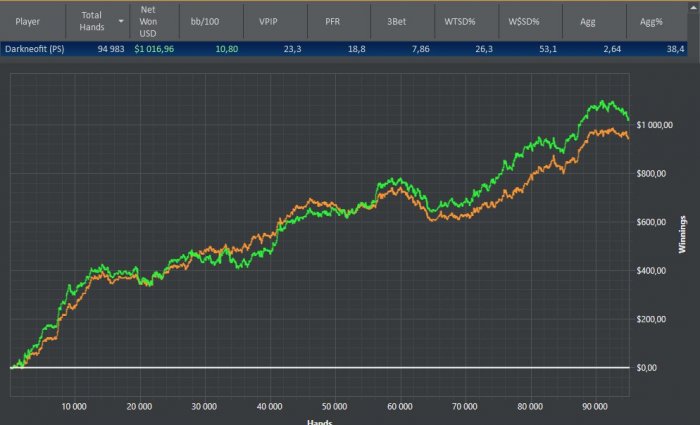Click the $1 000,00 y-axis label
700x425 pixels.
[662, 125]
